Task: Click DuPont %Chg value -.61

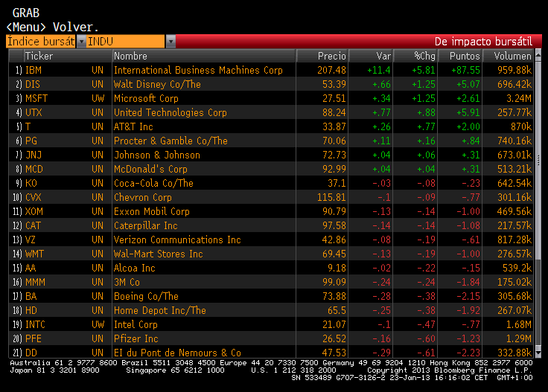Action: (x=426, y=353)
